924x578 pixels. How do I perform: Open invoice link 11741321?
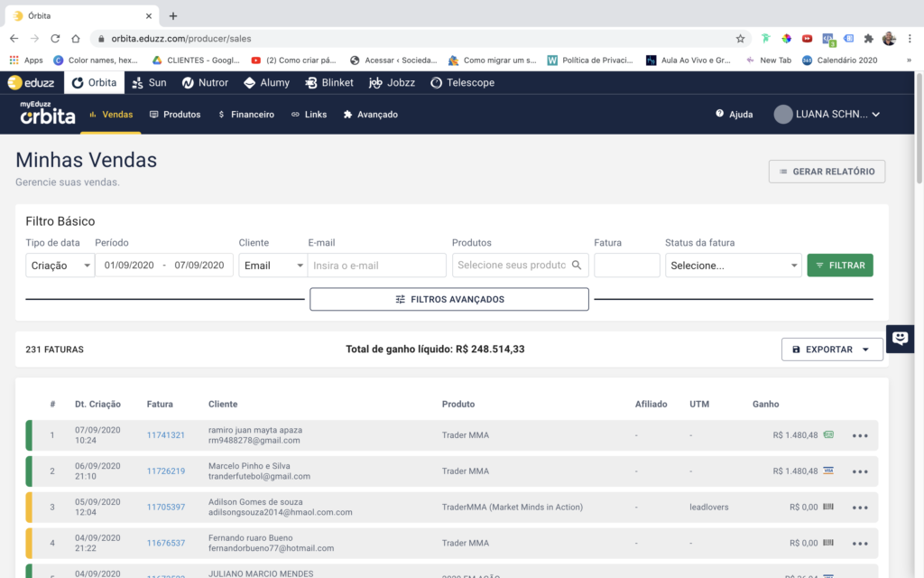click(x=166, y=435)
